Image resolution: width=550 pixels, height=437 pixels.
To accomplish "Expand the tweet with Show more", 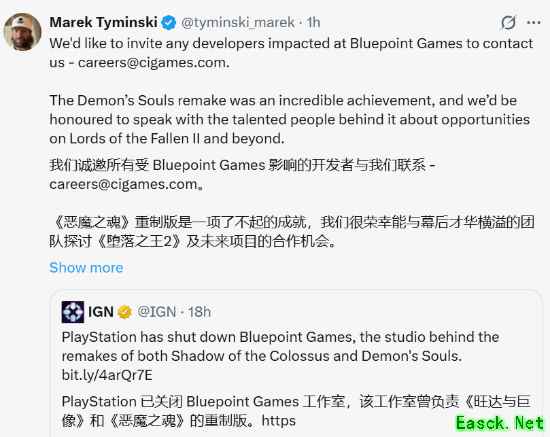I will point(86,268).
